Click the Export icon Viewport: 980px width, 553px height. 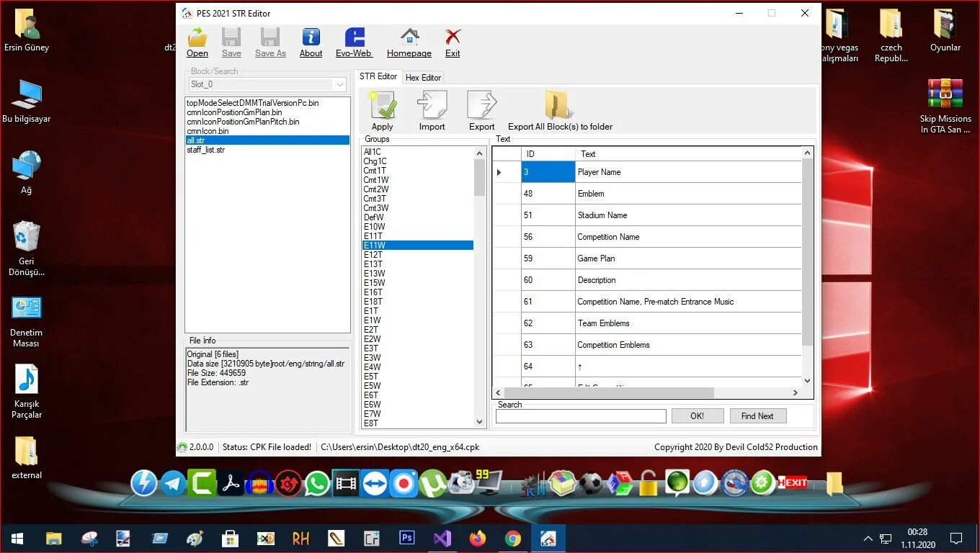click(482, 111)
